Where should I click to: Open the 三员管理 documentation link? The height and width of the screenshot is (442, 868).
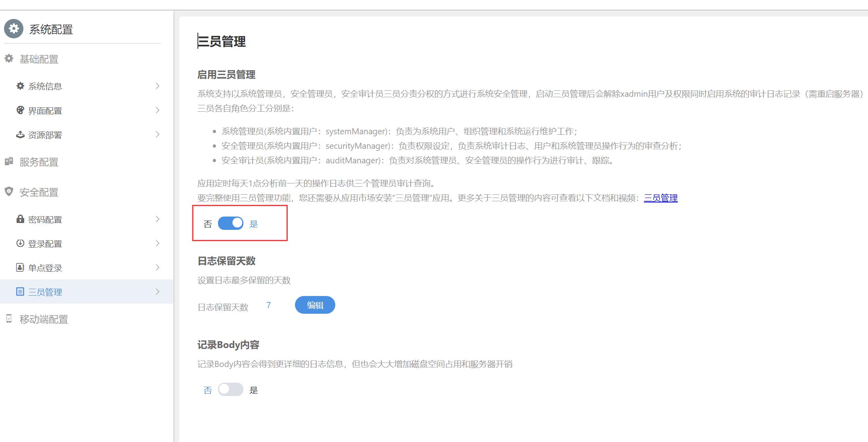coord(660,198)
